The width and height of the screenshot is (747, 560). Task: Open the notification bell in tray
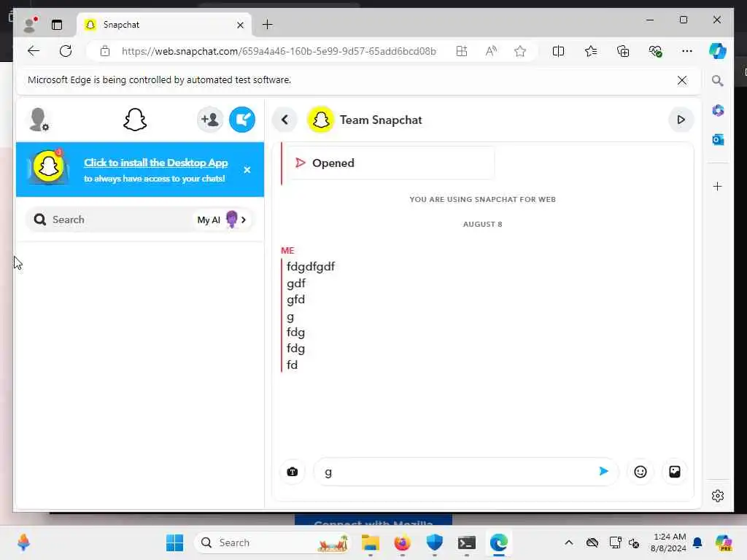point(697,542)
